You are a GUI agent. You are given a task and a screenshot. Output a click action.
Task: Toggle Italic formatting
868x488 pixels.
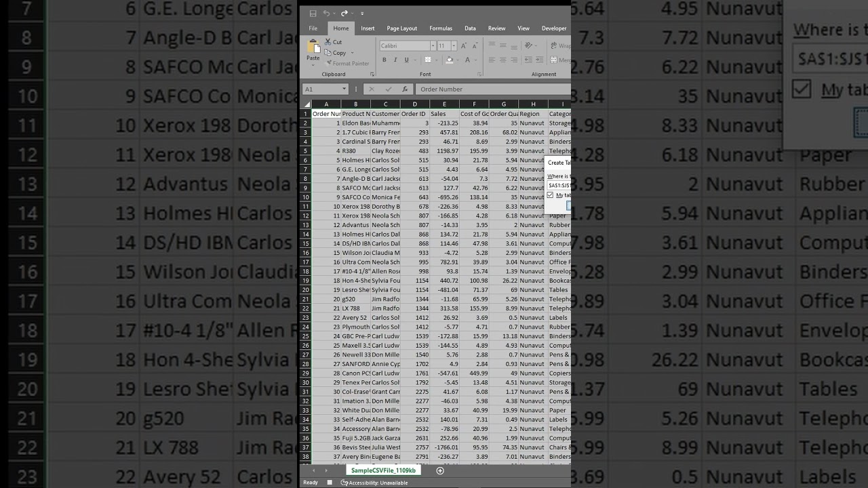pyautogui.click(x=395, y=60)
